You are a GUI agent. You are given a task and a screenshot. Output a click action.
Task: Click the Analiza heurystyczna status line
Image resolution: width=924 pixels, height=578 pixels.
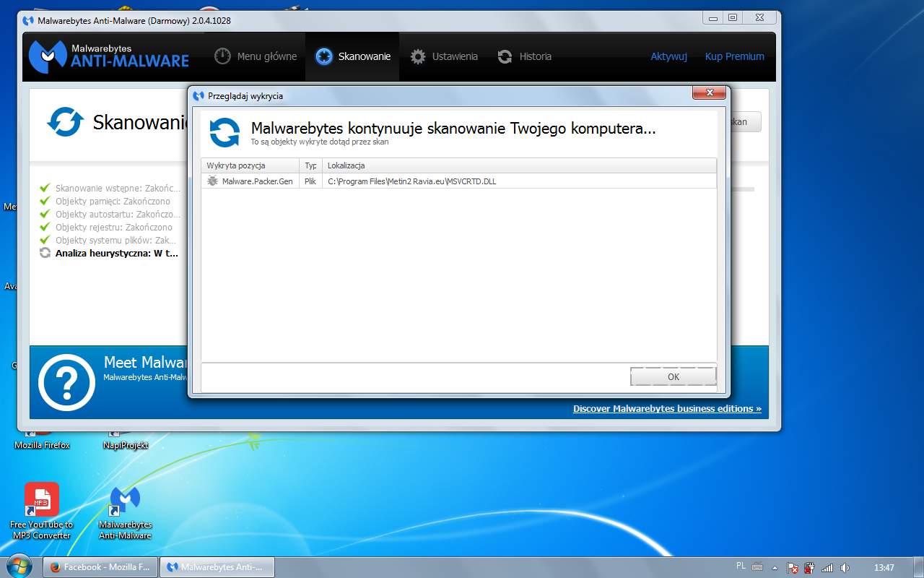click(x=109, y=254)
